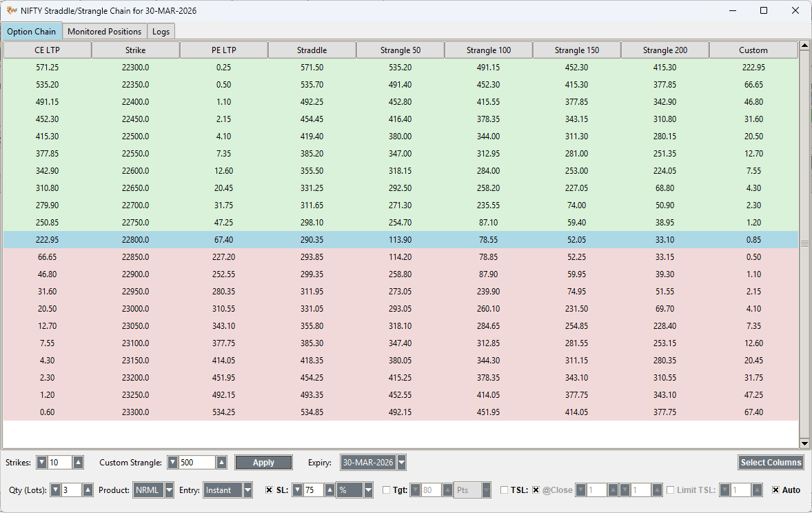The height and width of the screenshot is (513, 812).
Task: Enable the Tgt checkbox
Action: pyautogui.click(x=387, y=490)
